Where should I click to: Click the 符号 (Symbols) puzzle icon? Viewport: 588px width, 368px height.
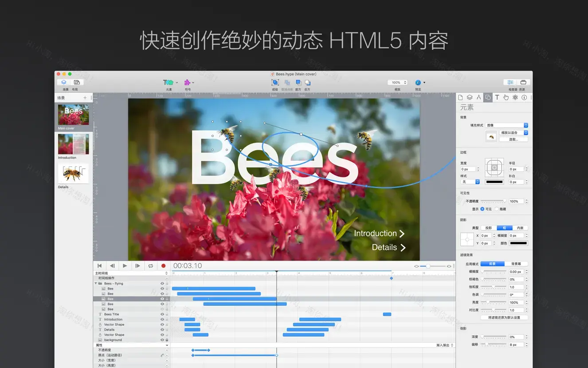point(186,82)
